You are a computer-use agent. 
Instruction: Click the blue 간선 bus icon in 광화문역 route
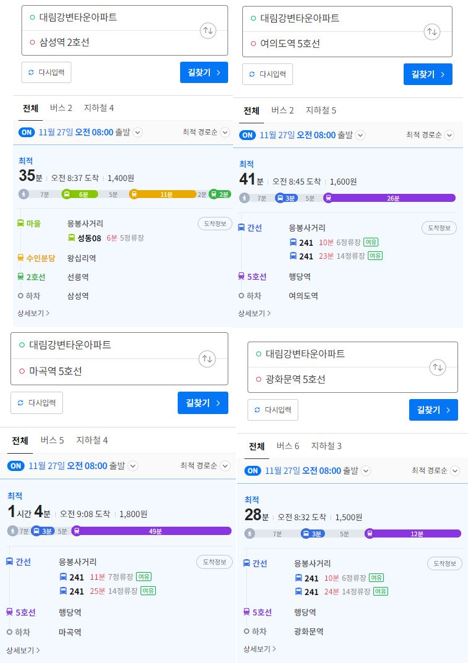[246, 563]
